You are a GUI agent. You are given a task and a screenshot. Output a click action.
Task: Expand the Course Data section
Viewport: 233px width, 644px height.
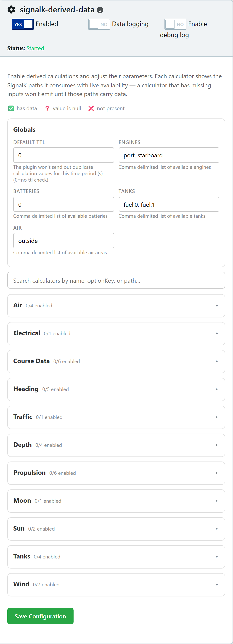coord(116,362)
